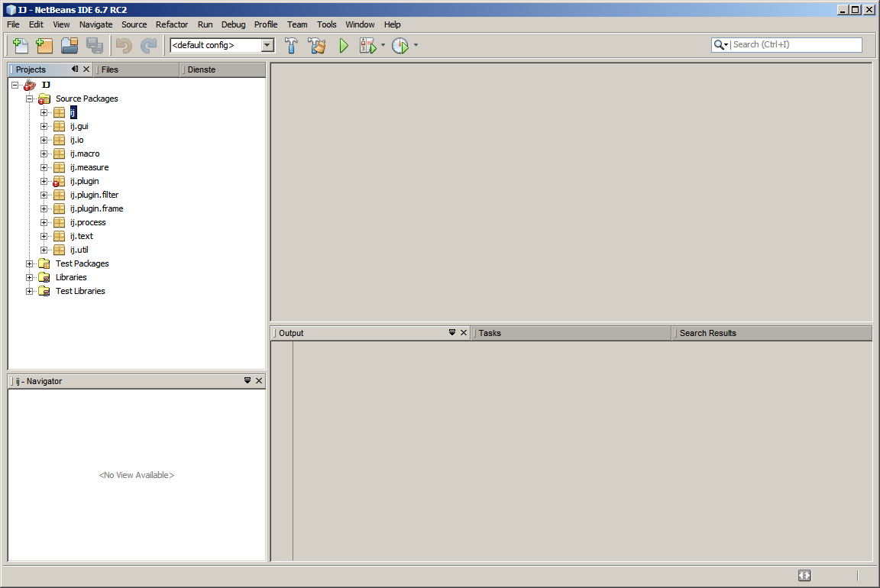
Task: Click the New Project toolbar icon
Action: [x=44, y=45]
